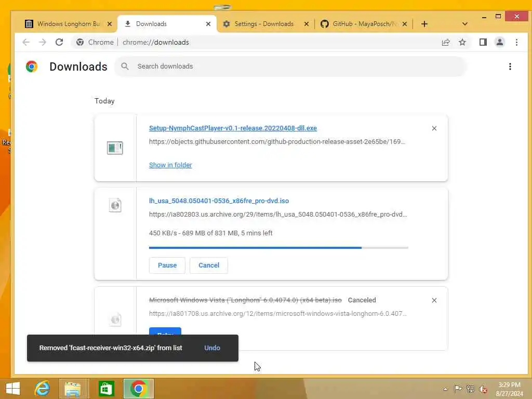Close the Downloads tab

coord(208,24)
